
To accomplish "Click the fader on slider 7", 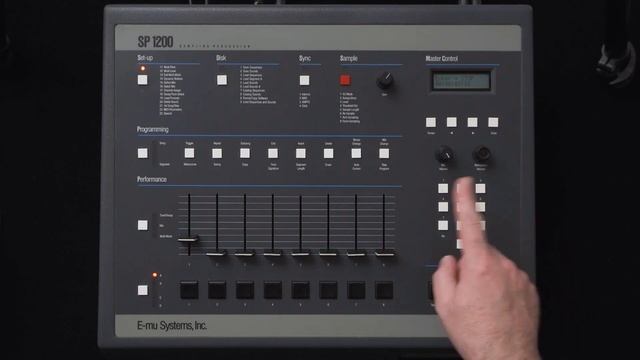I will [356, 253].
